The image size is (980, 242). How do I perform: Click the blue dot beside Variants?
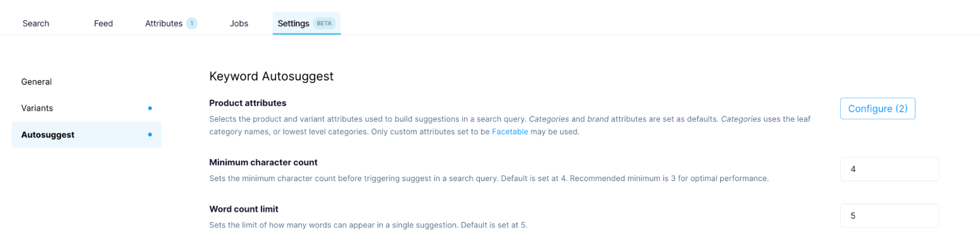point(150,108)
